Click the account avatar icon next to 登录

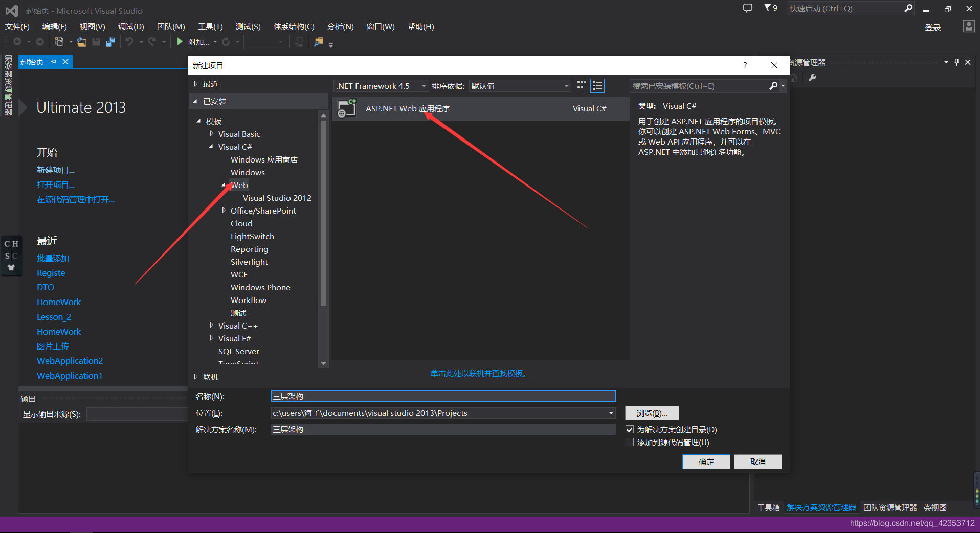pos(968,27)
